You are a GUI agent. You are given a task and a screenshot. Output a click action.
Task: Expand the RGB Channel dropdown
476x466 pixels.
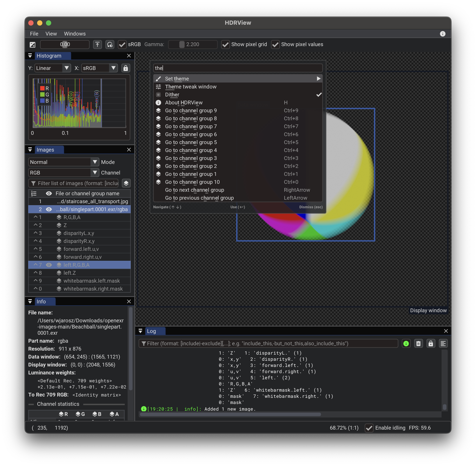coord(64,173)
